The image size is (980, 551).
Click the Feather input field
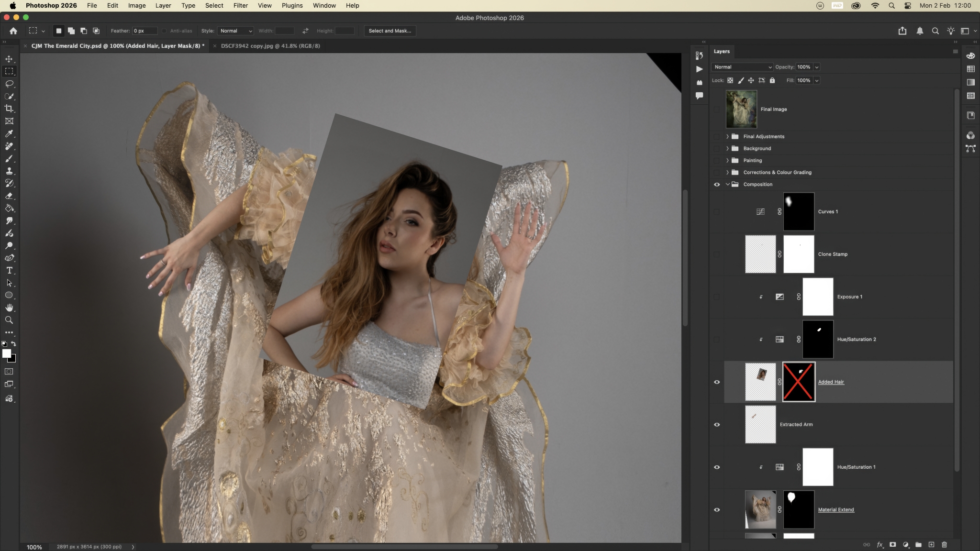(x=145, y=31)
